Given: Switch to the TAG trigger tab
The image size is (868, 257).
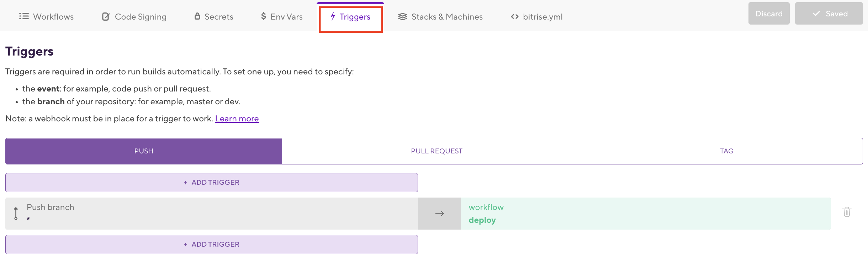Looking at the screenshot, I should click(x=726, y=151).
